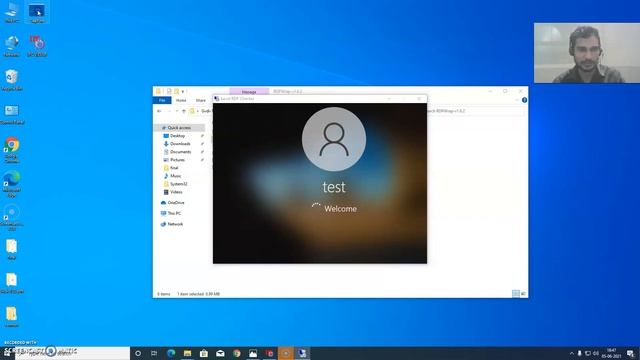Image resolution: width=640 pixels, height=360 pixels.
Task: Select the Google Chrome desktop shortcut
Action: tap(11, 150)
